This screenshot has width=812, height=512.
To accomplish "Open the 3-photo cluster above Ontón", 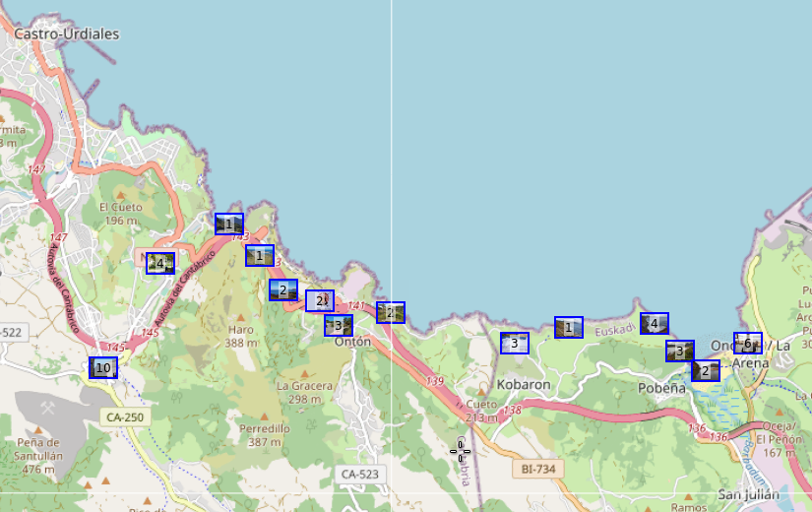I will pos(339,325).
